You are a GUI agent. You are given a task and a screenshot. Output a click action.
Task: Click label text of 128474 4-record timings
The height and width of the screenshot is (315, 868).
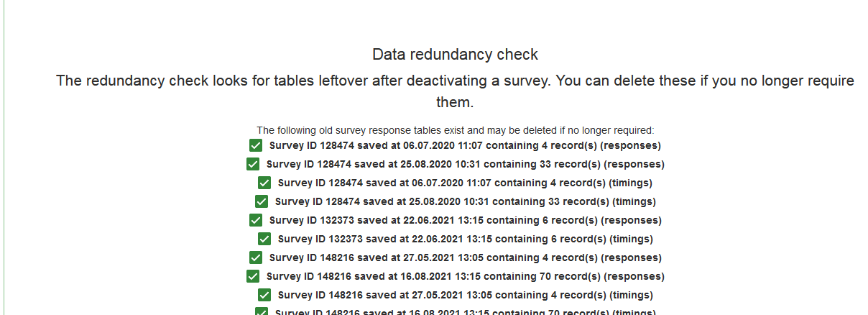click(465, 183)
